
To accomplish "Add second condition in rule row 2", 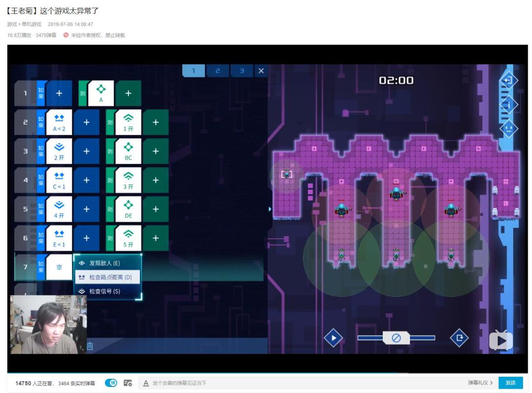I will point(87,122).
